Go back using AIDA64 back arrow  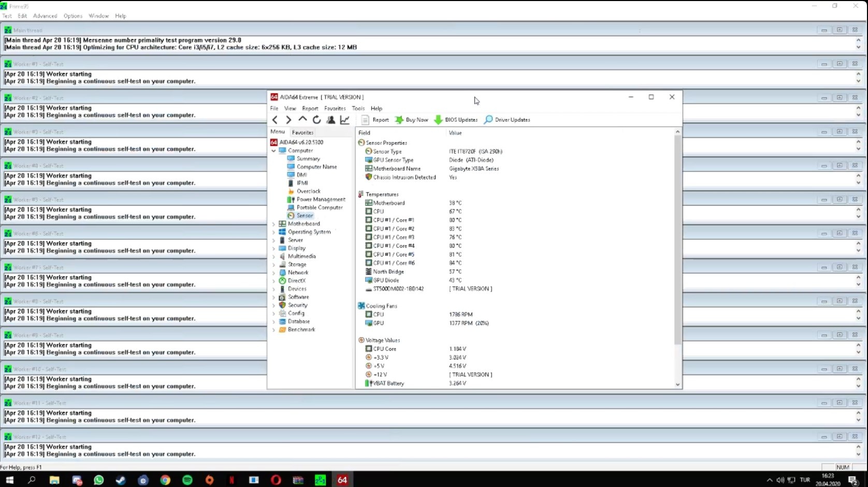click(275, 120)
